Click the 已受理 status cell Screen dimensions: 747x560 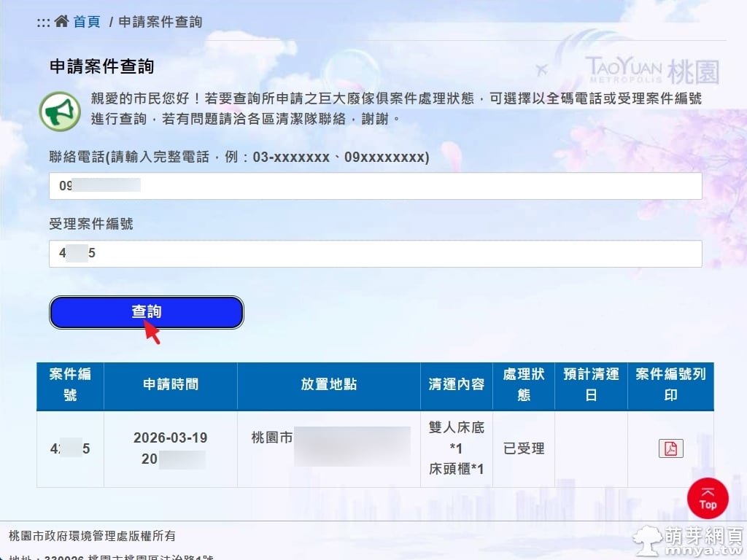pyautogui.click(x=524, y=449)
